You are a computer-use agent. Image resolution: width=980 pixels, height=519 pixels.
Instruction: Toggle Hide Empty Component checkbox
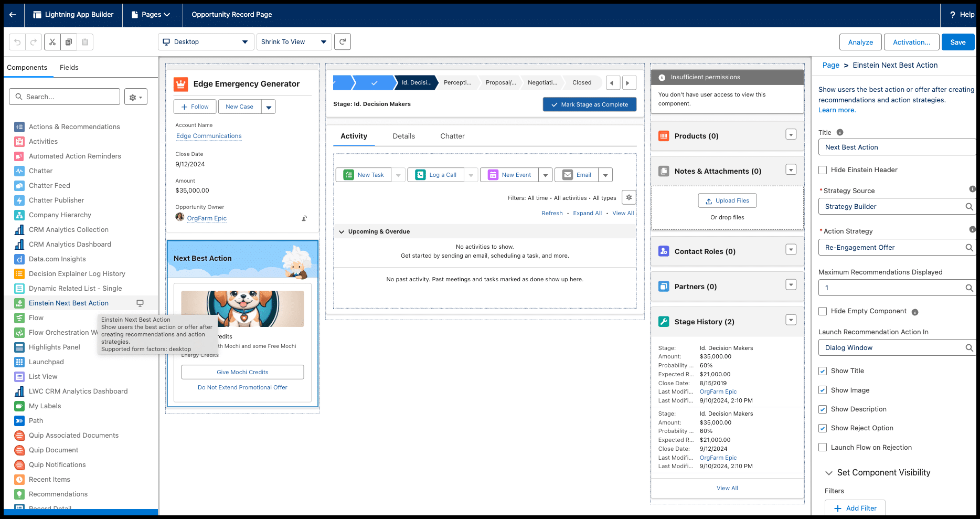(823, 311)
